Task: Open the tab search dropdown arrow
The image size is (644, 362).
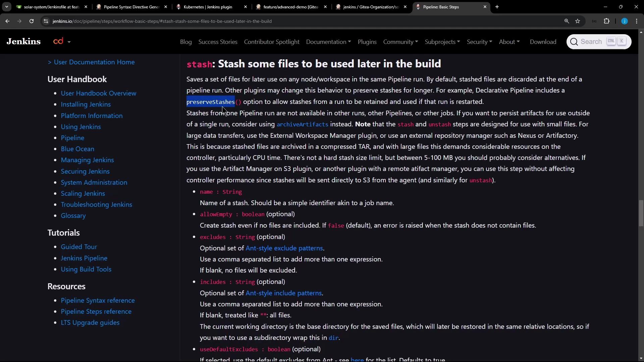Action: (6, 7)
